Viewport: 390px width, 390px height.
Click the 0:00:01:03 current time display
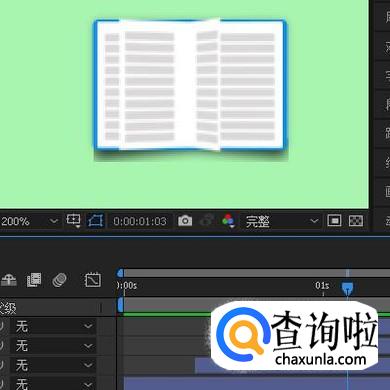140,221
